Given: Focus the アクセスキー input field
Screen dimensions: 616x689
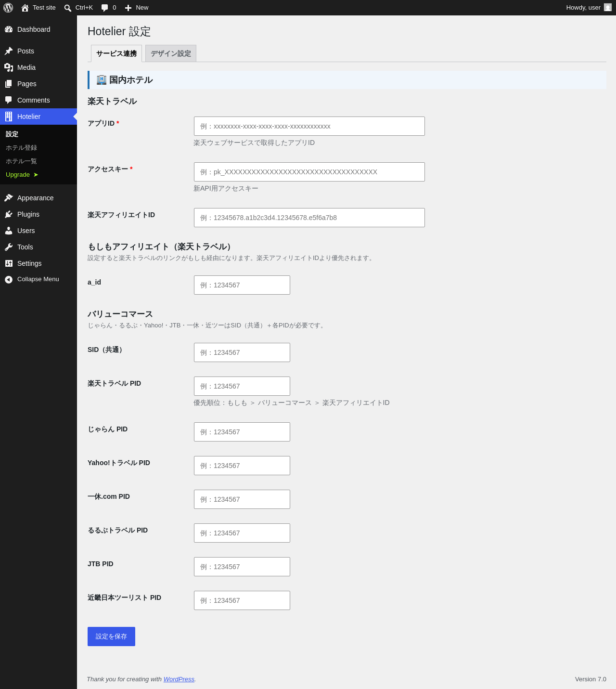Looking at the screenshot, I should pos(309,172).
